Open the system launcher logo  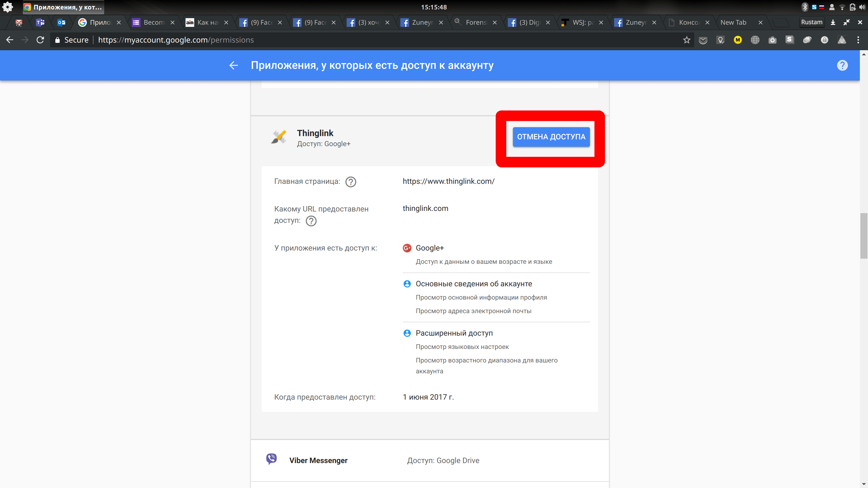tap(7, 7)
